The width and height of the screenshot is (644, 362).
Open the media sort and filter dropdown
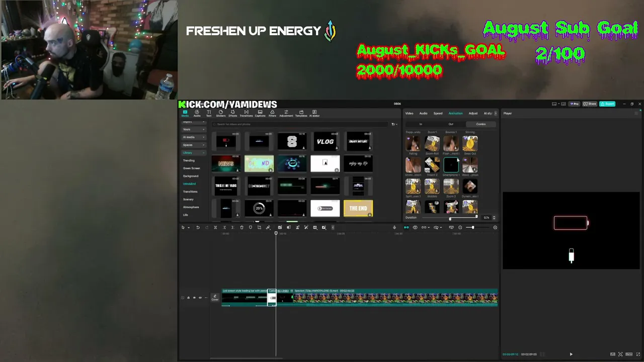click(394, 124)
